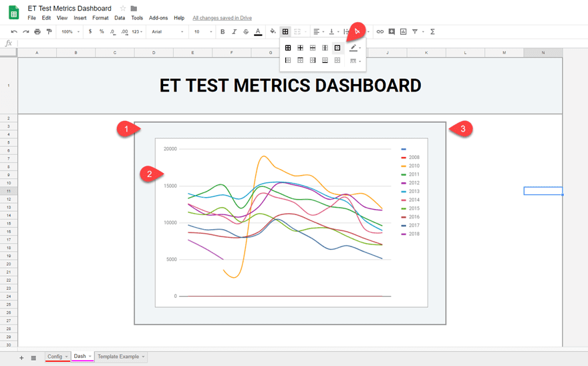The image size is (588, 366).
Task: Apply inner borders option
Action: click(301, 48)
